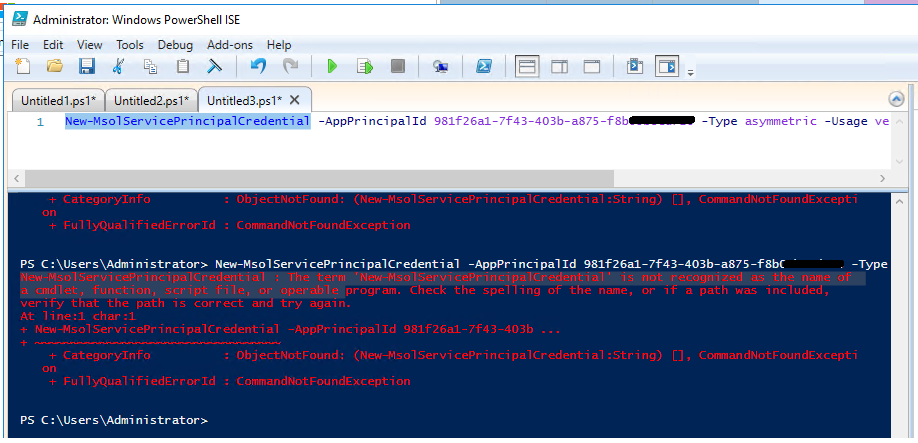Open the Help menu
The width and height of the screenshot is (918, 443).
(x=279, y=45)
